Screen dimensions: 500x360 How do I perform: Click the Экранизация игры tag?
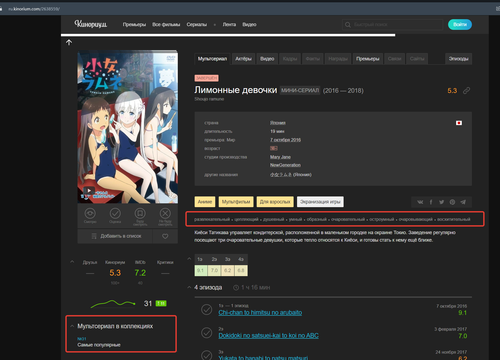(320, 202)
